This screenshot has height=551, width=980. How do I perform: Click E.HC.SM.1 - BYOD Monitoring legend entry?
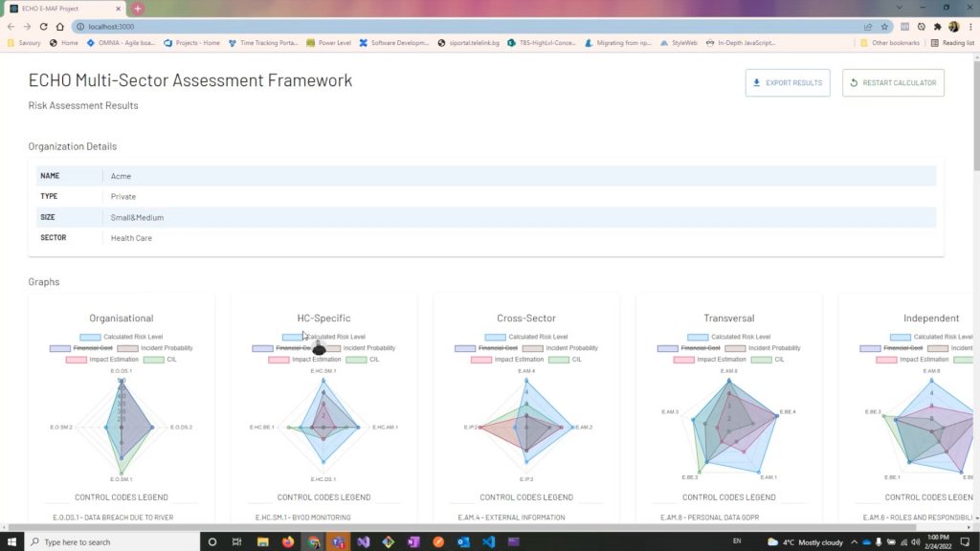pyautogui.click(x=303, y=518)
